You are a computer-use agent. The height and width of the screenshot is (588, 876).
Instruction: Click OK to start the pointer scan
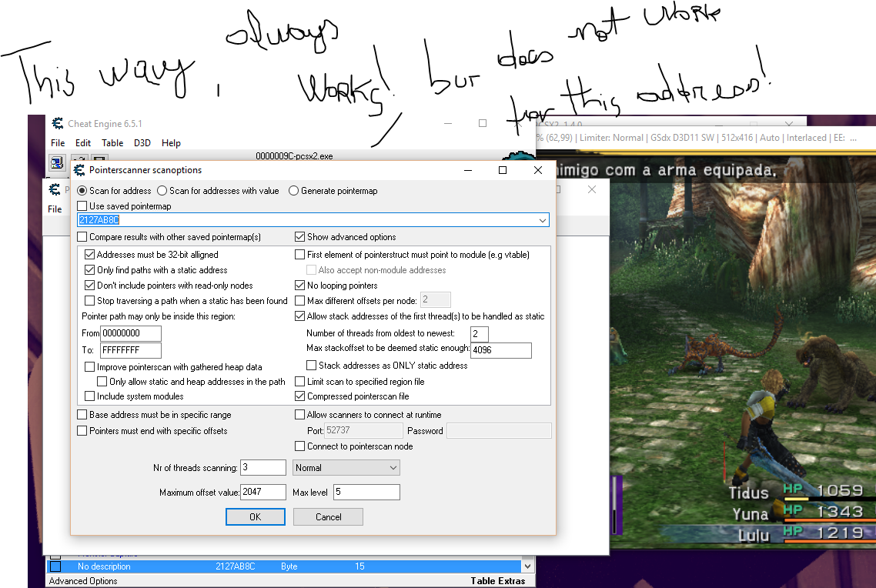(x=255, y=516)
